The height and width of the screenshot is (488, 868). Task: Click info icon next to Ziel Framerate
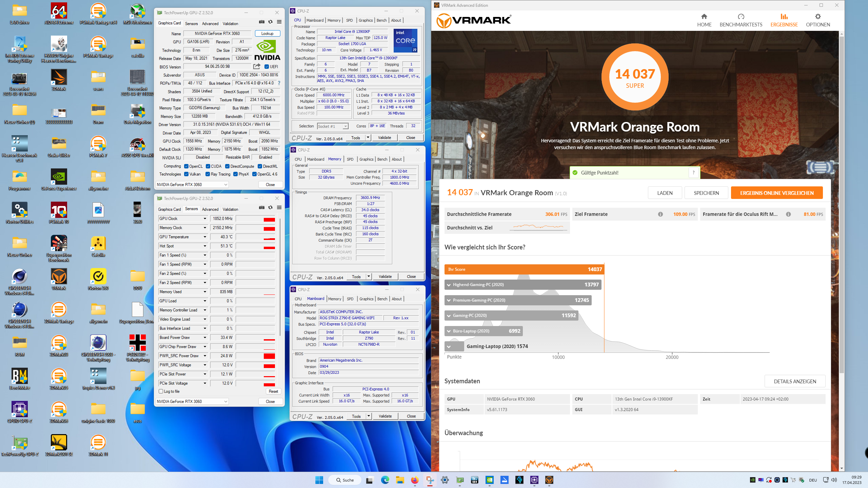tap(660, 214)
